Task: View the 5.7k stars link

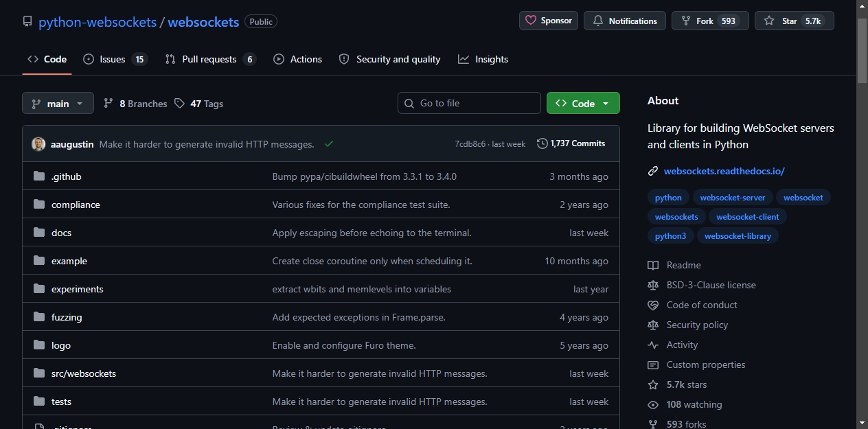Action: (687, 384)
